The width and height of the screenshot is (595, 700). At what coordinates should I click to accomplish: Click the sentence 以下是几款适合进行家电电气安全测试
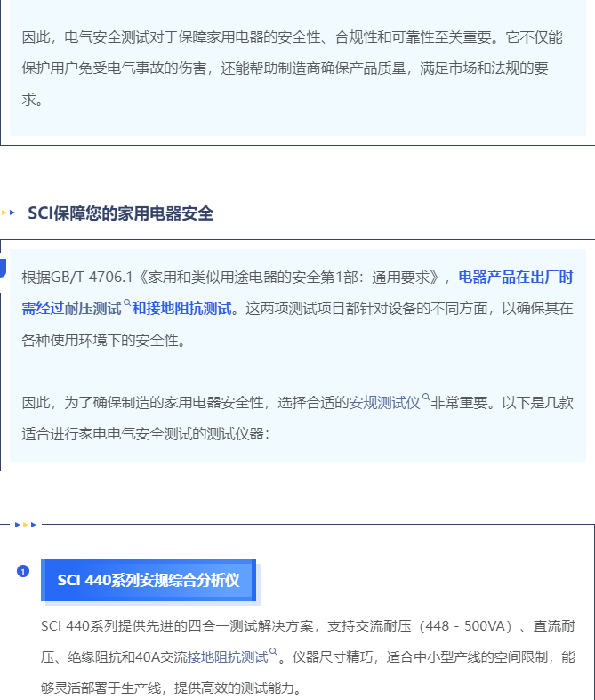(x=297, y=418)
